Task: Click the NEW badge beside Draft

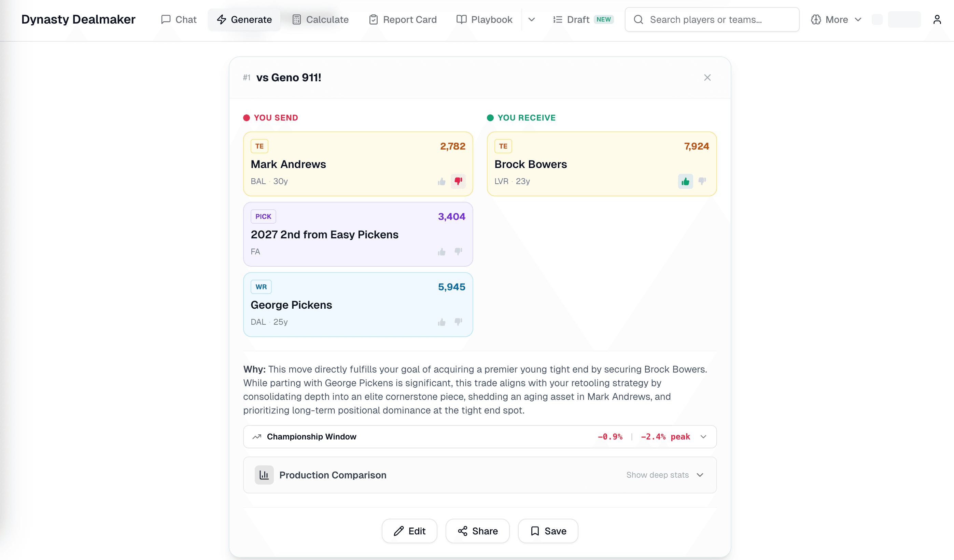Action: [x=603, y=19]
